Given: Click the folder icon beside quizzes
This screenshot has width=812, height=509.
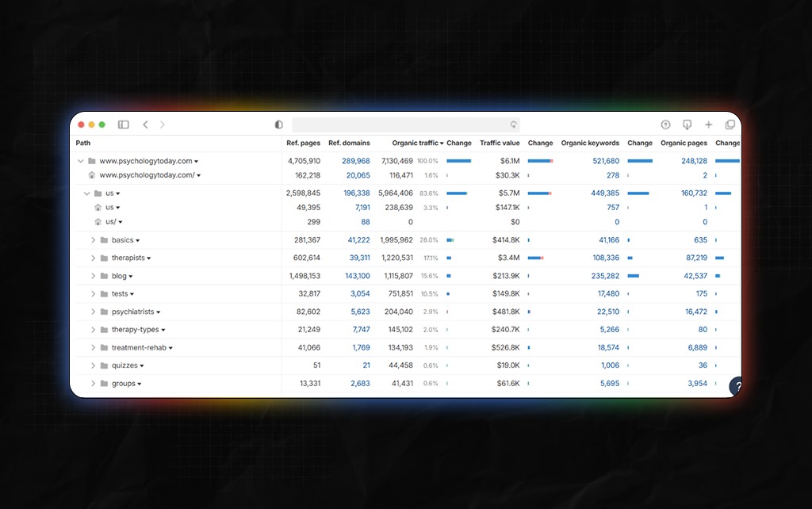Looking at the screenshot, I should [104, 365].
